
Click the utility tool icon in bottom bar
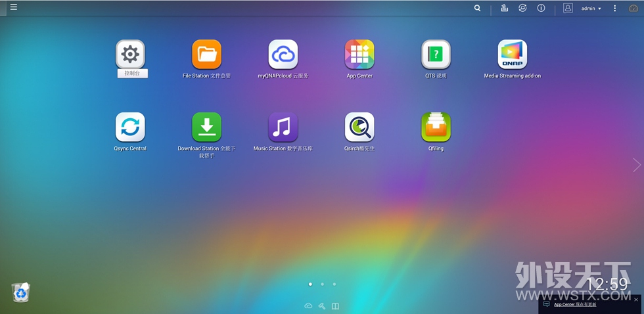tap(322, 306)
